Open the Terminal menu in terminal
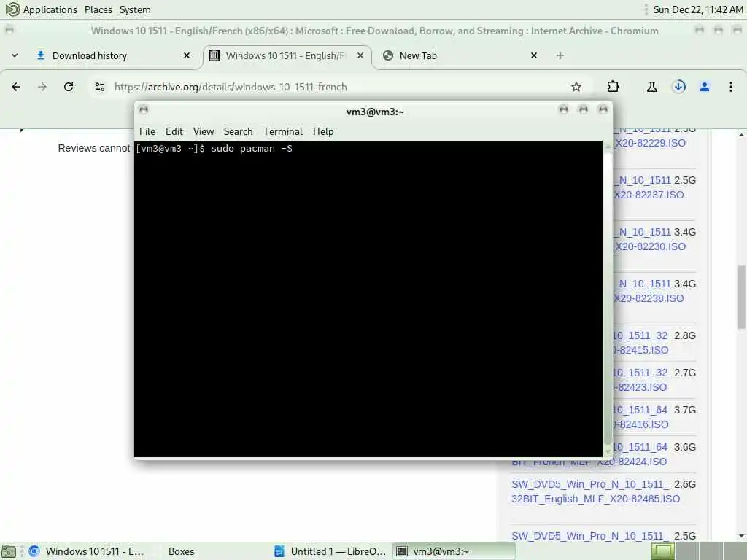The width and height of the screenshot is (747, 560). pyautogui.click(x=283, y=131)
